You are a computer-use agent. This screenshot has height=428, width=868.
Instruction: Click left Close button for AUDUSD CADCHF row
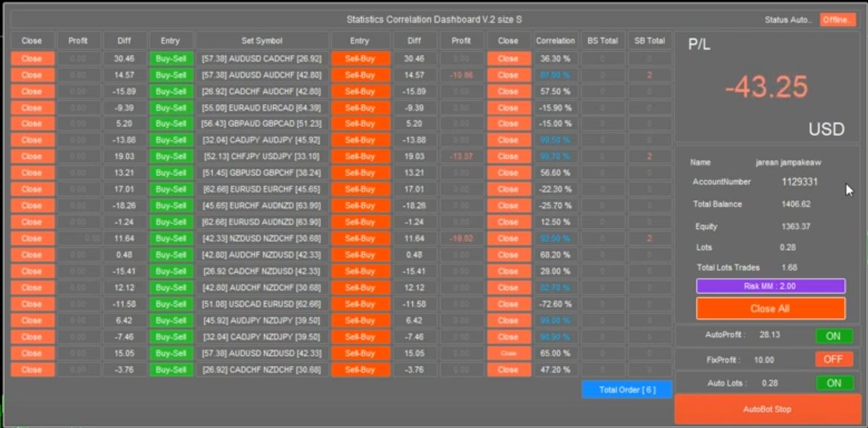pyautogui.click(x=32, y=59)
